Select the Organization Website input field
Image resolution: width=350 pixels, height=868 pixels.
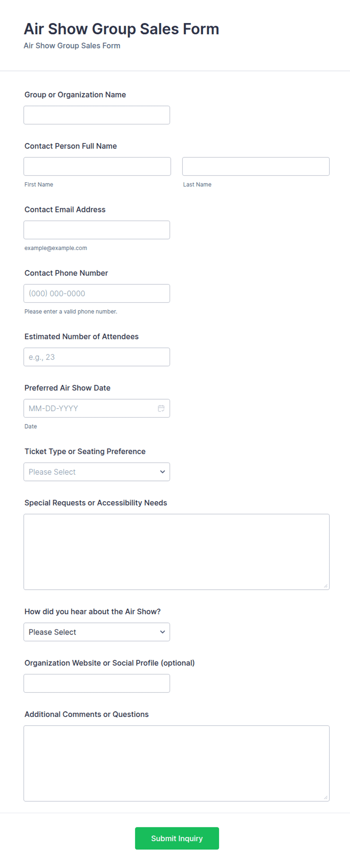(97, 683)
